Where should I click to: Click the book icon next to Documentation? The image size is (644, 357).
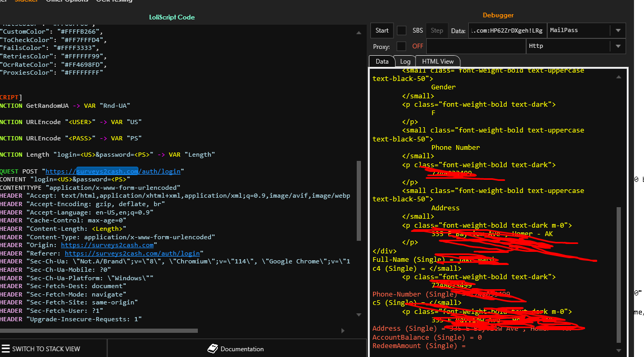coord(213,349)
